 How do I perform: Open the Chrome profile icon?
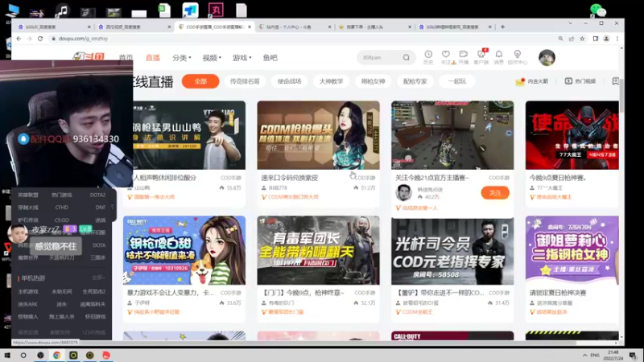coord(606,39)
